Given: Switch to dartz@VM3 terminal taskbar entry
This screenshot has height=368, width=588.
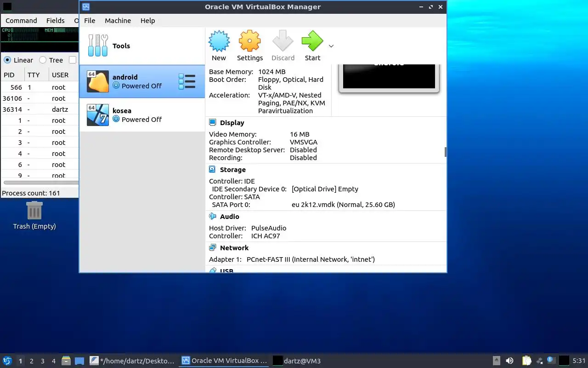Looking at the screenshot, I should (298, 361).
